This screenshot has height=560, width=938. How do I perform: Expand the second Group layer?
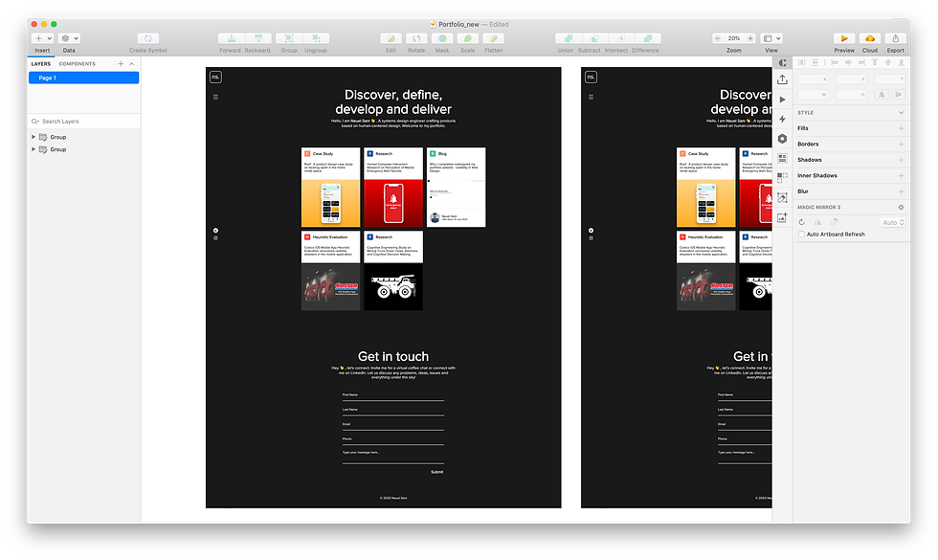[33, 149]
